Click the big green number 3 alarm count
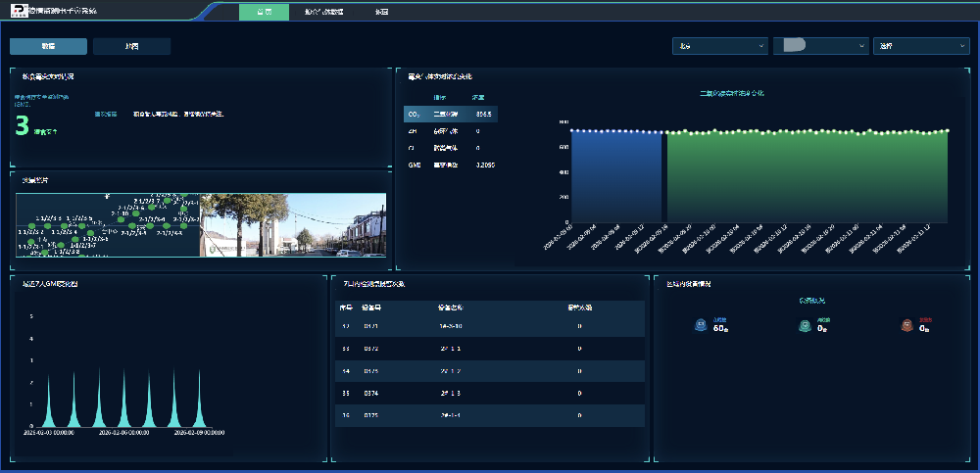The image size is (980, 473). pyautogui.click(x=22, y=124)
